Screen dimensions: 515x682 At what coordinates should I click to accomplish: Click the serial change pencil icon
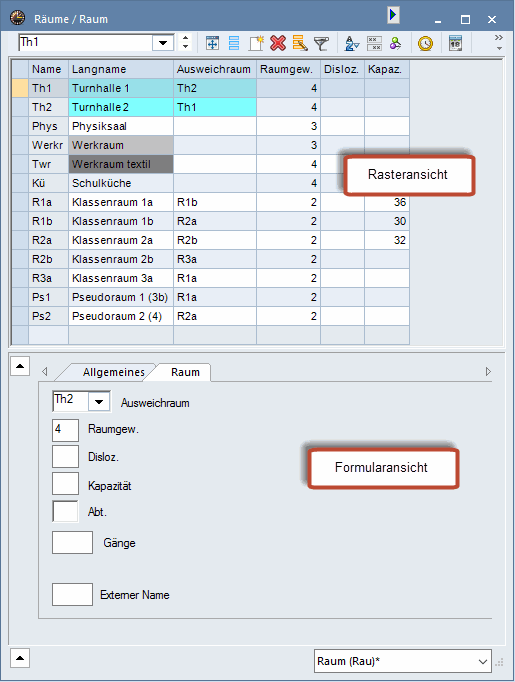(x=300, y=43)
